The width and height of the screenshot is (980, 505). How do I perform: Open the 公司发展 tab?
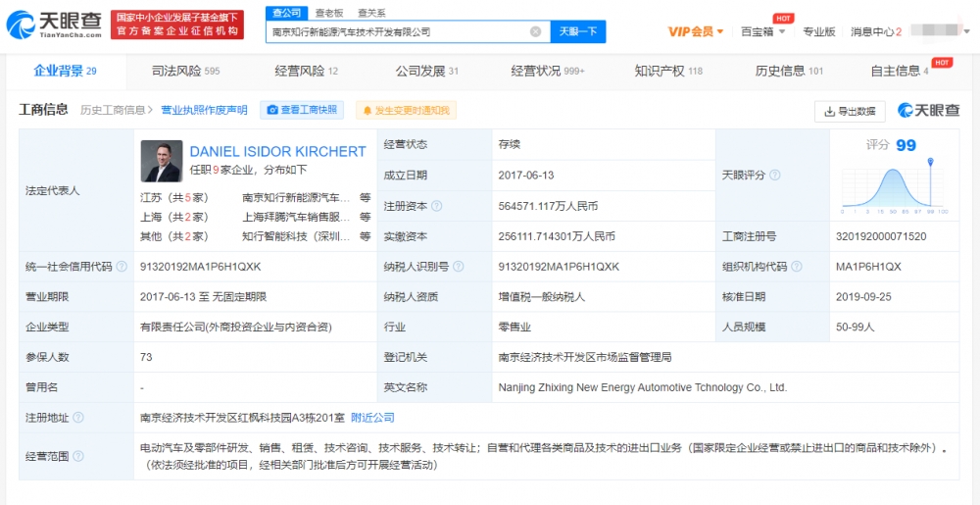(427, 72)
